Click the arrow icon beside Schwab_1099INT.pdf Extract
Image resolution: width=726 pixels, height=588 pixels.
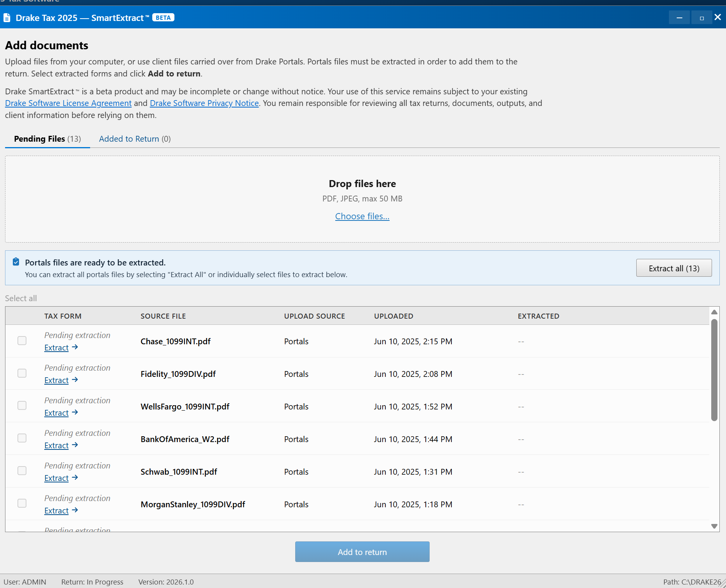click(x=75, y=478)
